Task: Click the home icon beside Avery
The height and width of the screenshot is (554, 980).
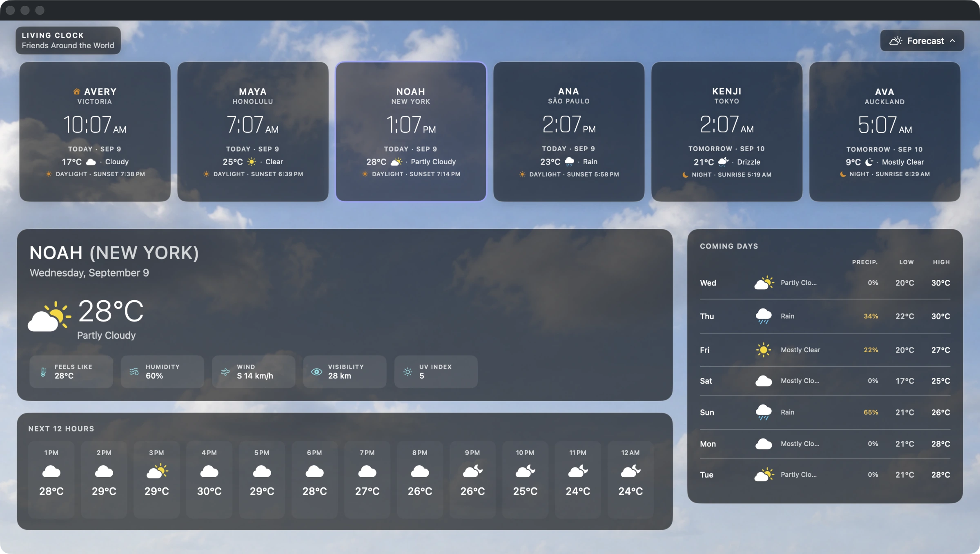Action: (76, 92)
